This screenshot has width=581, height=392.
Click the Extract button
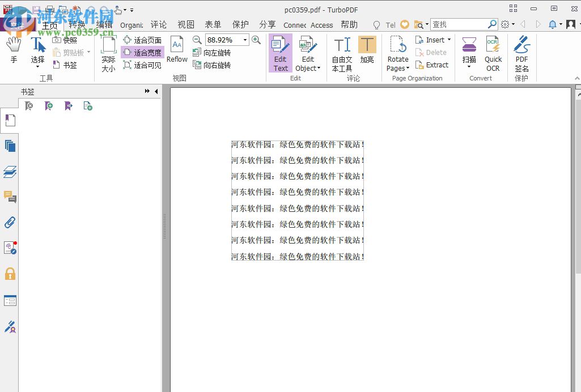coord(434,65)
